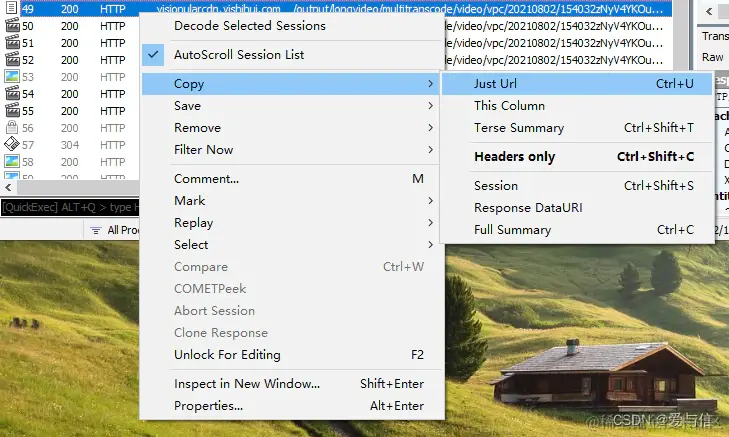This screenshot has height=437, width=729.
Task: Choose Response DataURI option
Action: [x=577, y=208]
